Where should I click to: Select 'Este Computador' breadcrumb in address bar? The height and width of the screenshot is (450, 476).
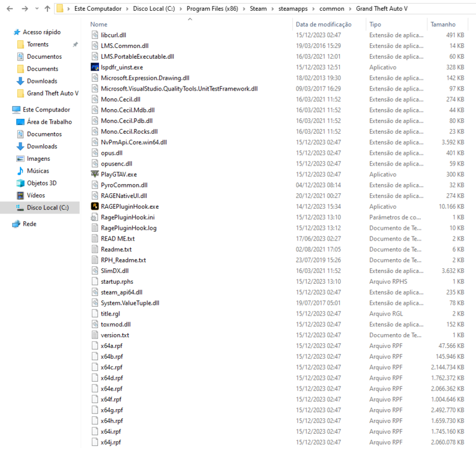click(98, 9)
